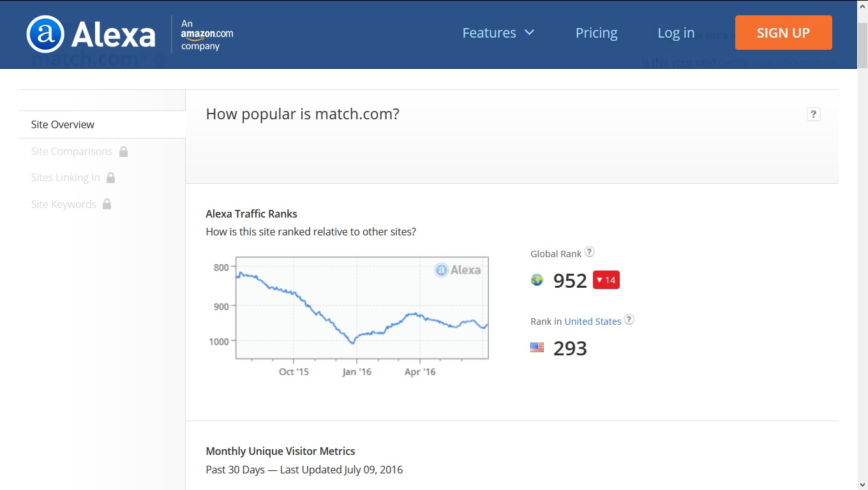Click the help icon beside Global Rank

pos(590,252)
